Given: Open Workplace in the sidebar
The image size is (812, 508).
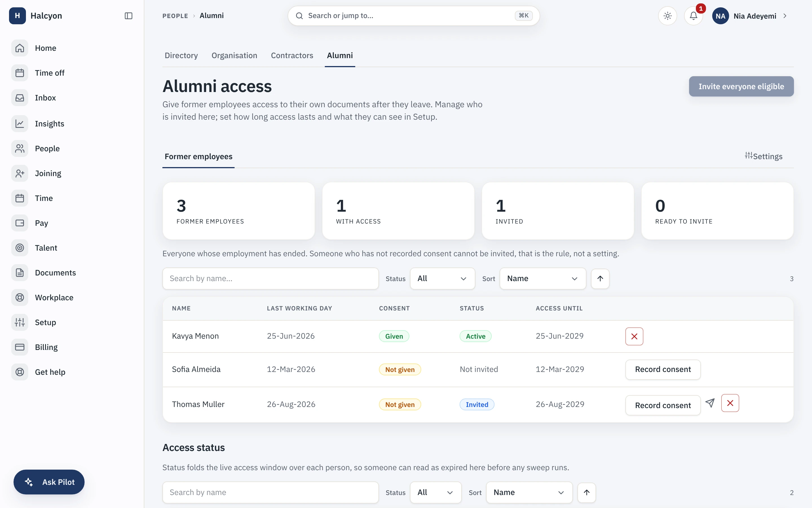Looking at the screenshot, I should (x=72, y=298).
